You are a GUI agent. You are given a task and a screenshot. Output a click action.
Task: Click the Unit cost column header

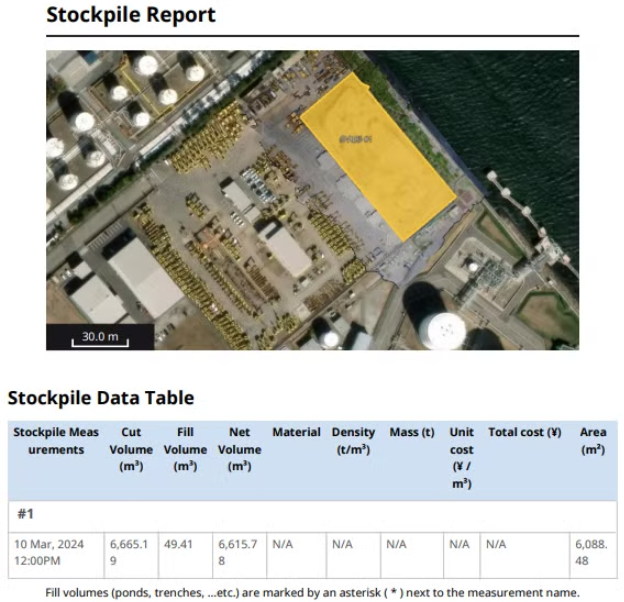(x=461, y=457)
